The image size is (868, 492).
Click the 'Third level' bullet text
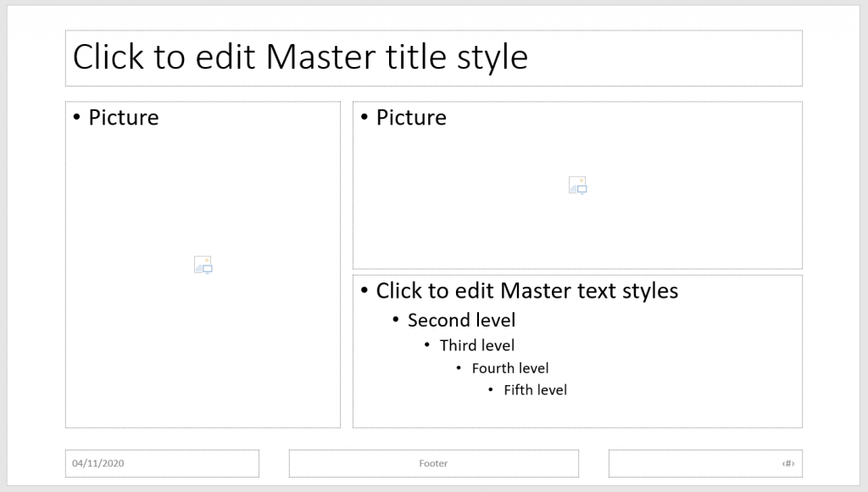coord(477,345)
